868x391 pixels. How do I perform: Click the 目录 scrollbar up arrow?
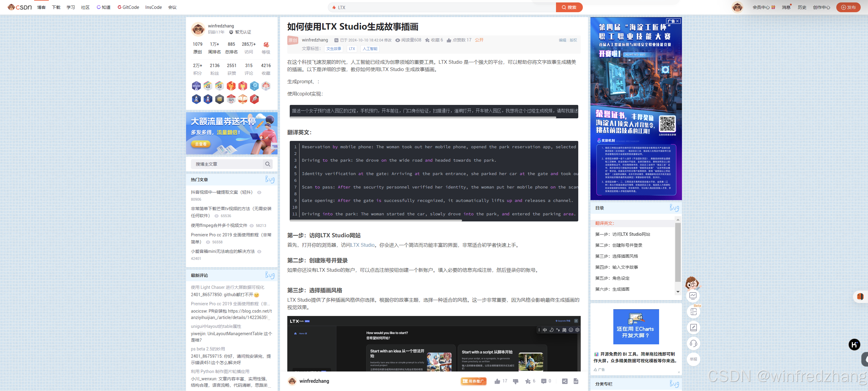coord(678,220)
